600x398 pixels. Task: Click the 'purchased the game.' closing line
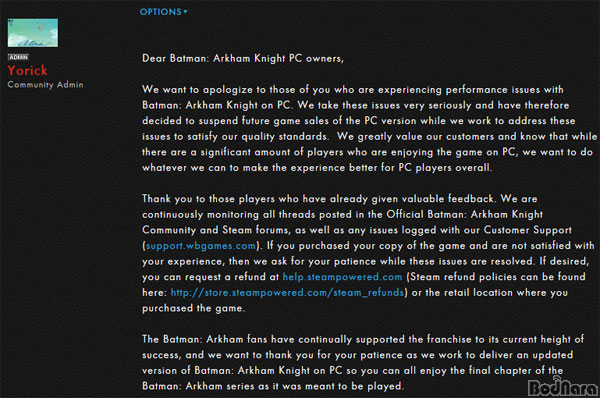coord(193,308)
